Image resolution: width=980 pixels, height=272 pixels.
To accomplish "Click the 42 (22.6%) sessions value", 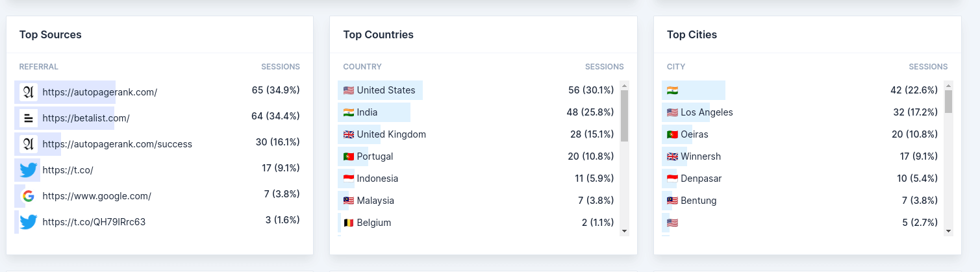I will pyautogui.click(x=914, y=90).
